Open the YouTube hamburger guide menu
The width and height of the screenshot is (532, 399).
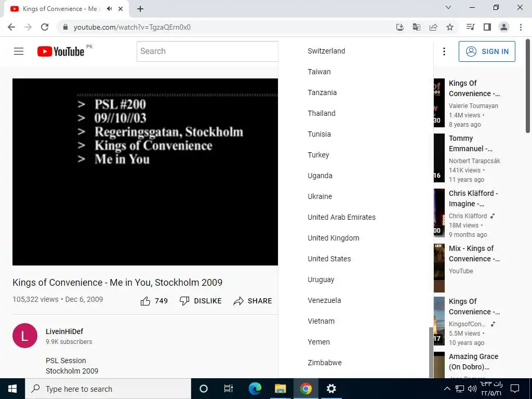tap(19, 51)
